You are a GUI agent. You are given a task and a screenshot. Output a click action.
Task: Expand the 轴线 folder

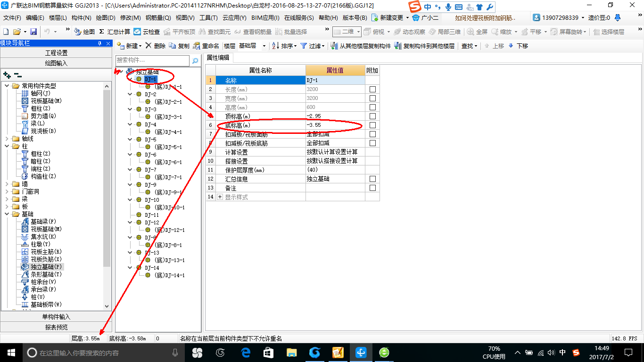coord(7,139)
